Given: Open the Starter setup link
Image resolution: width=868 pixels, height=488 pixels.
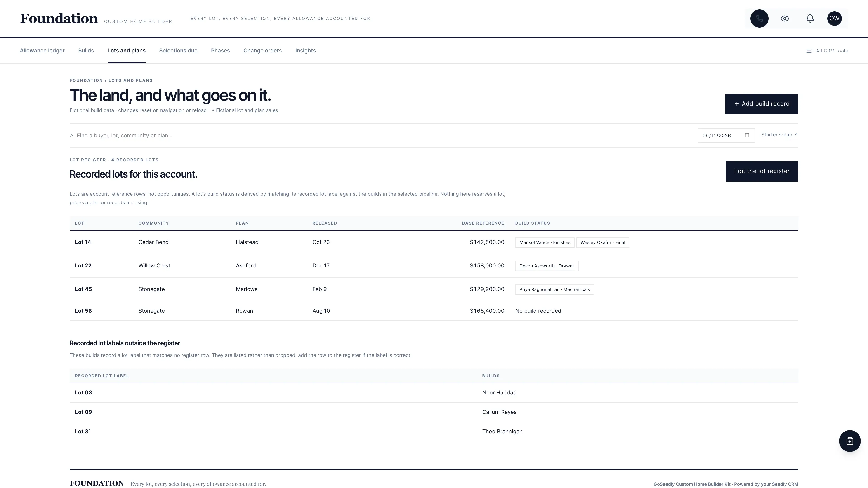Looking at the screenshot, I should (779, 135).
